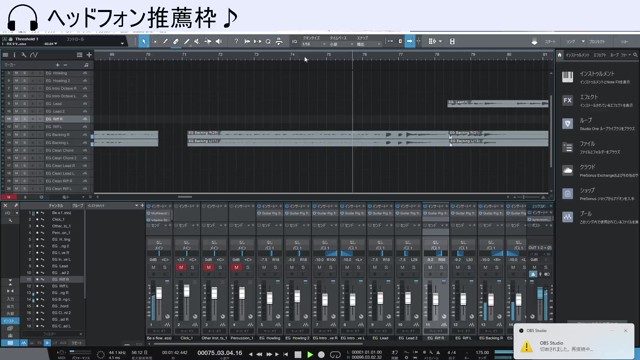Select the Split tool

tap(165, 41)
